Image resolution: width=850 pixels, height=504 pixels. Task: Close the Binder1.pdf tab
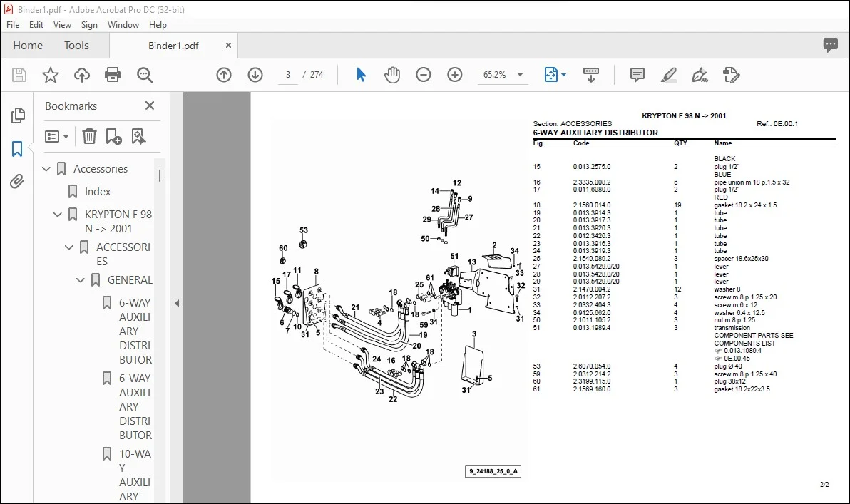pos(228,46)
